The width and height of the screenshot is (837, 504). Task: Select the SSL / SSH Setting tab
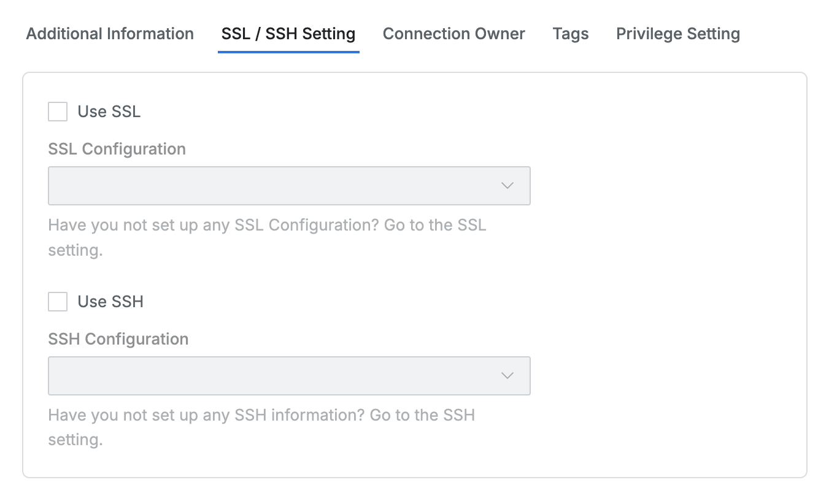pos(288,34)
